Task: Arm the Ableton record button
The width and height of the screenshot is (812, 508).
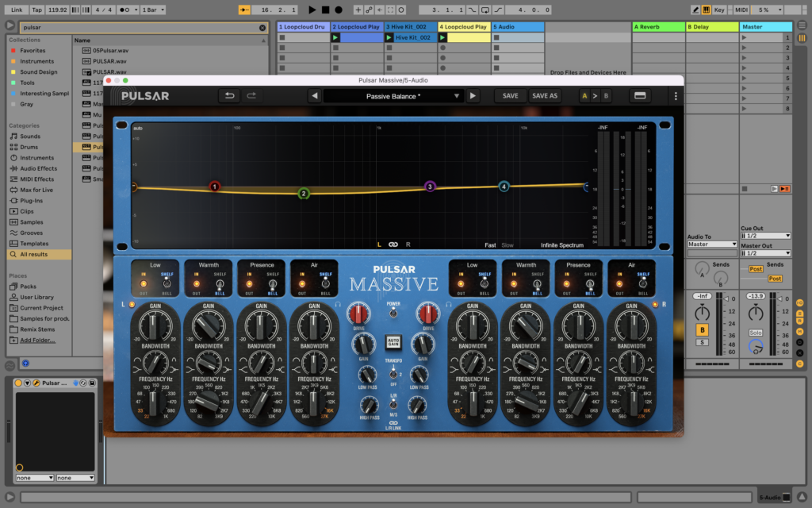Action: click(x=339, y=10)
